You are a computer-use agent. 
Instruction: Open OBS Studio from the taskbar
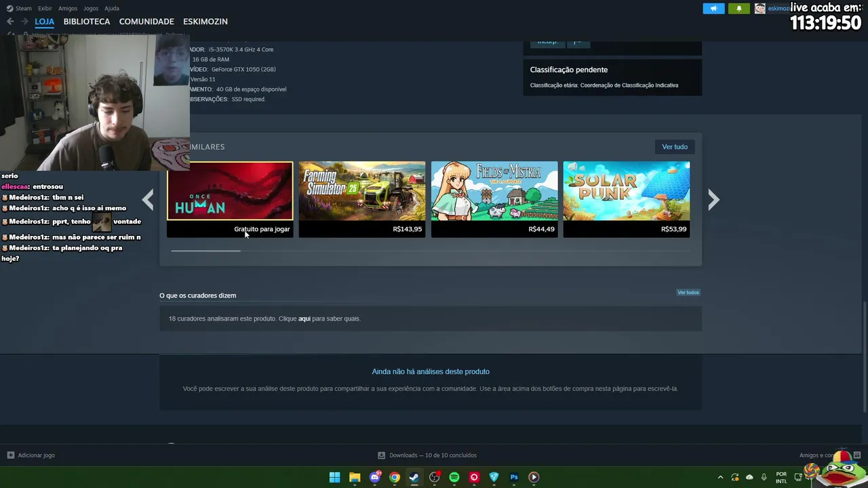click(x=435, y=477)
